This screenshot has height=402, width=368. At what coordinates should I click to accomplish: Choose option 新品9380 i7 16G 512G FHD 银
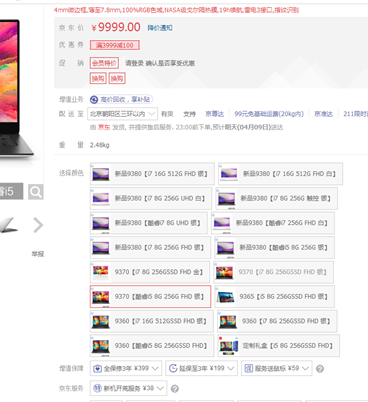pyautogui.click(x=152, y=174)
